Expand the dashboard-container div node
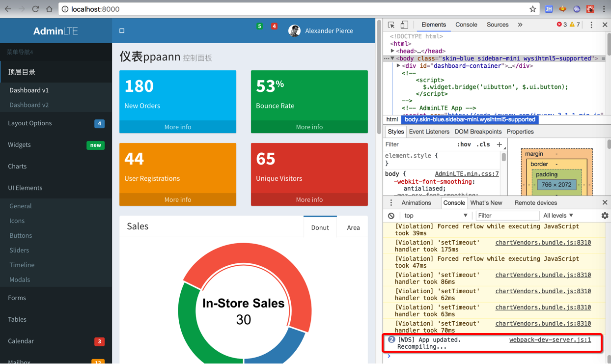Image resolution: width=611 pixels, height=364 pixels. 398,65
